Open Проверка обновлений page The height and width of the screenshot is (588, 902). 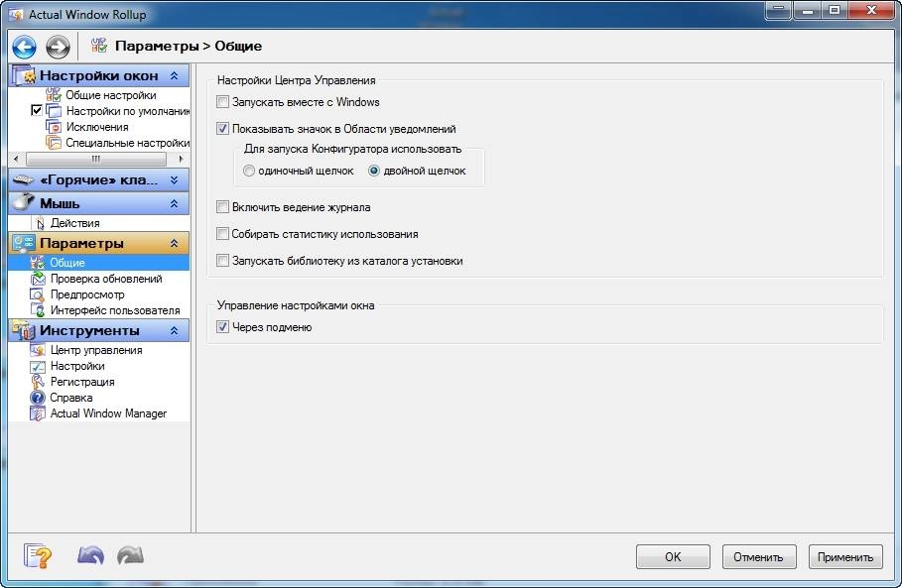[x=106, y=279]
